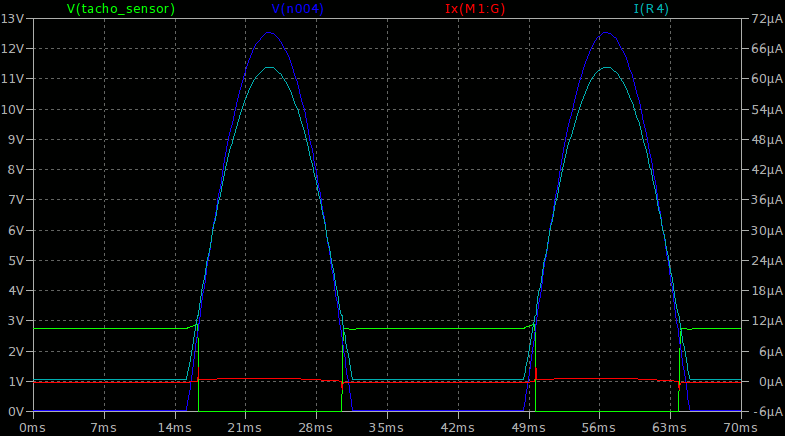The image size is (785, 436).
Task: Click the 49ms time axis label
Action: [529, 428]
